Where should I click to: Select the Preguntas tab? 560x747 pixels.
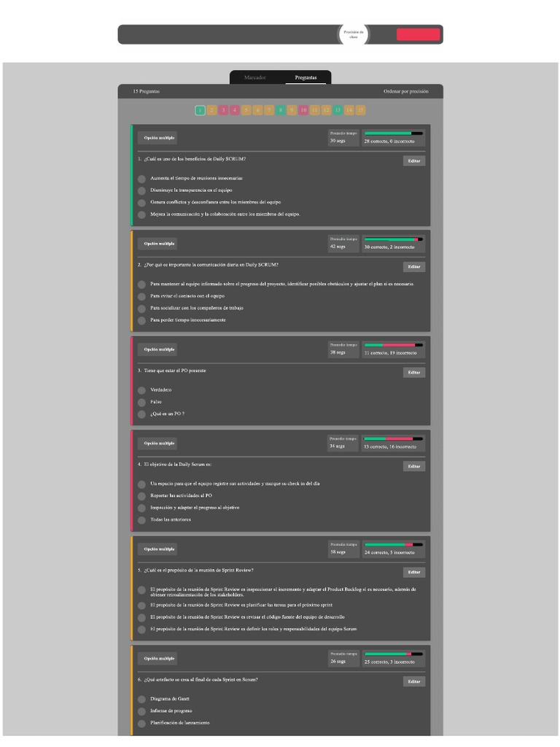[x=306, y=77]
